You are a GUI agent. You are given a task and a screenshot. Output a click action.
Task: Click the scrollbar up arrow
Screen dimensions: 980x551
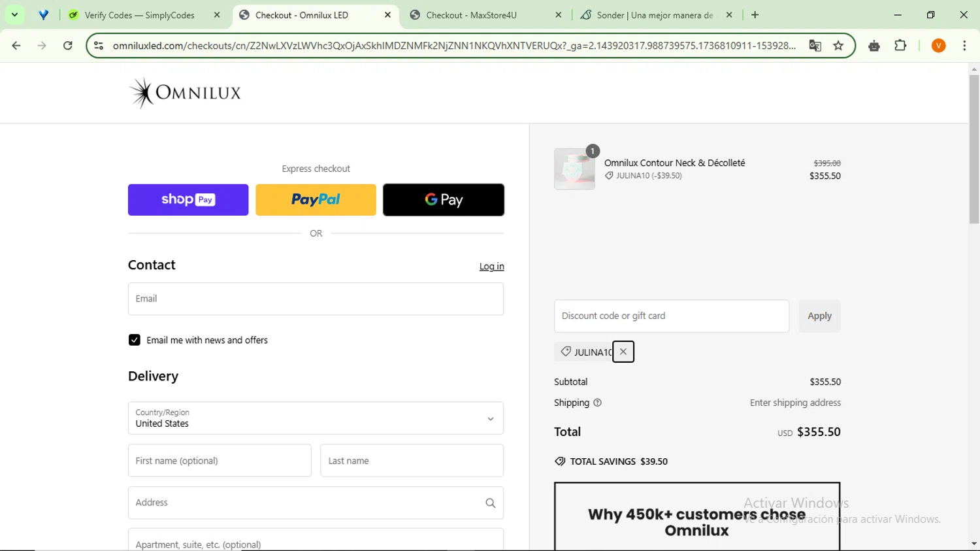pos(973,69)
